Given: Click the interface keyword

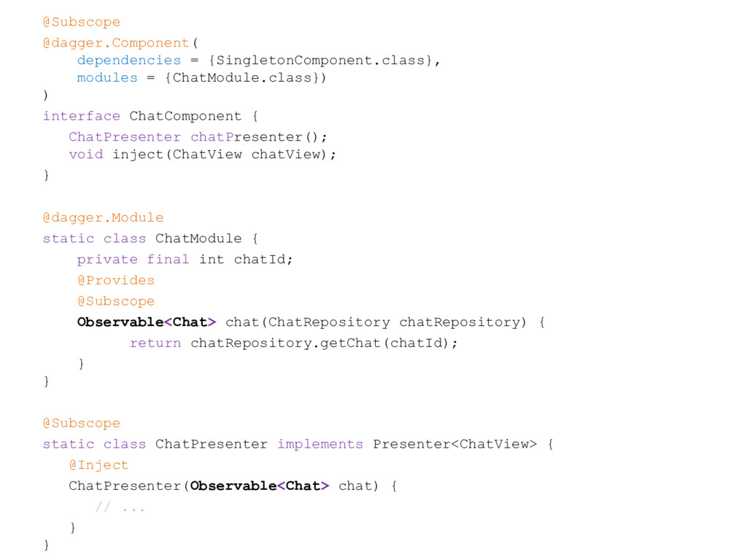Looking at the screenshot, I should (82, 116).
